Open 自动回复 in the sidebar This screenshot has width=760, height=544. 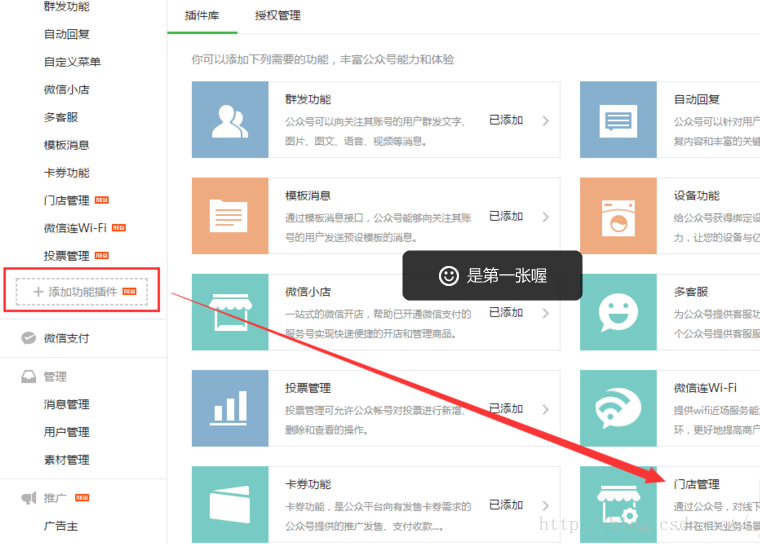(x=66, y=34)
